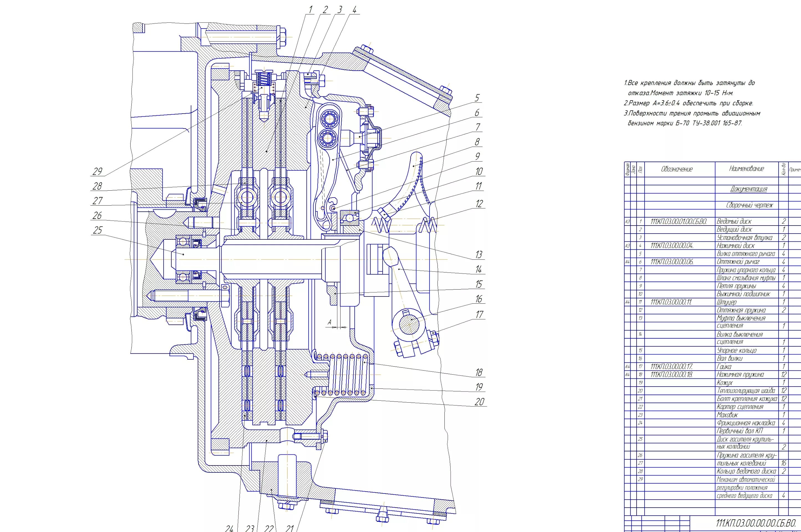This screenshot has height=532, width=801.
Task: Click the 'Кожух' name cell
Action: coord(725,383)
